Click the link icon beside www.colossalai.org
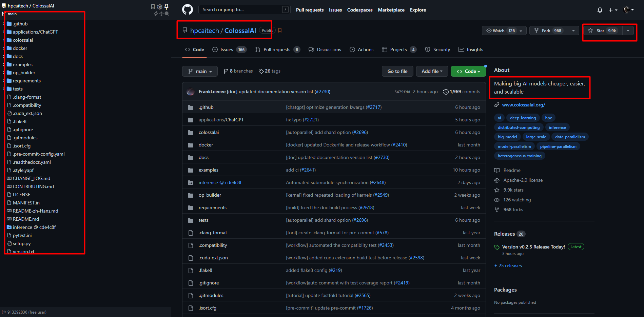644x317 pixels. (x=497, y=105)
